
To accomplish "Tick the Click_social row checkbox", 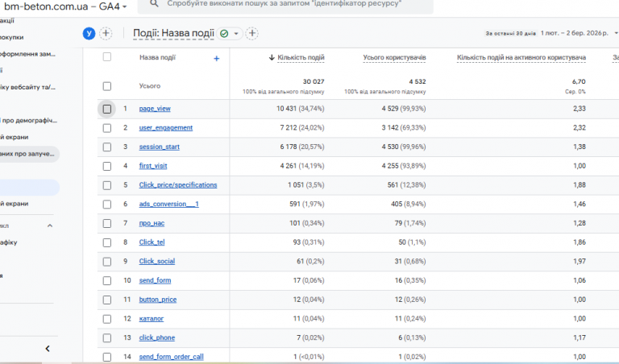I will (x=107, y=262).
